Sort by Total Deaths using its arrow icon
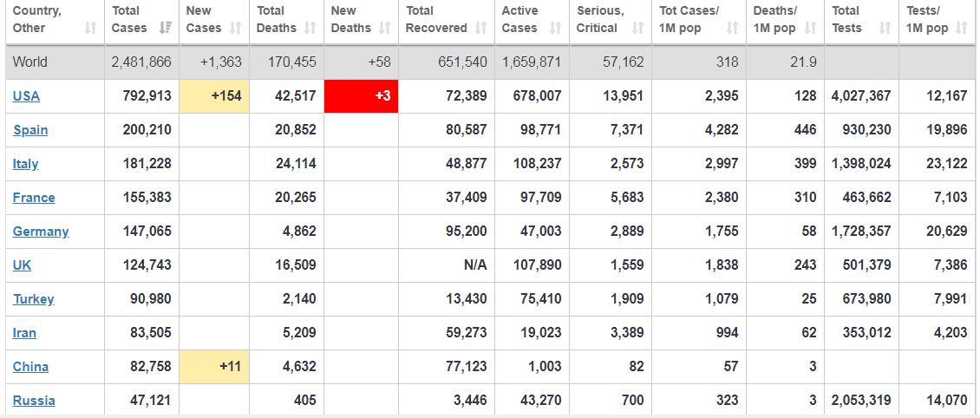This screenshot has width=980, height=418. [x=310, y=29]
